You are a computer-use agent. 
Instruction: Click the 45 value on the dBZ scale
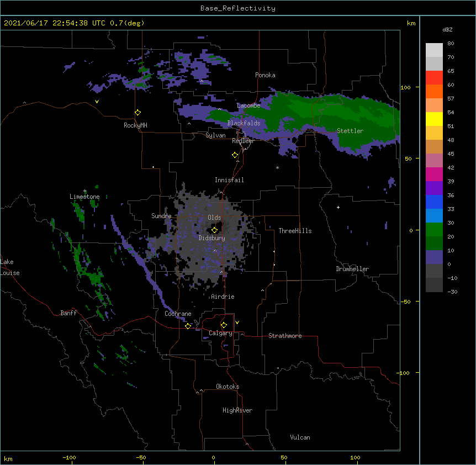point(451,154)
